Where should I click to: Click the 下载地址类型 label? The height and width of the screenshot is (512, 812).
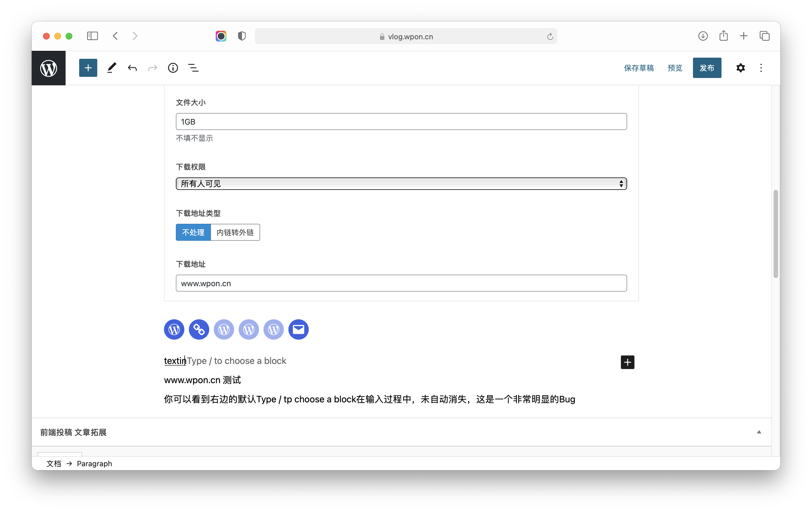[198, 213]
